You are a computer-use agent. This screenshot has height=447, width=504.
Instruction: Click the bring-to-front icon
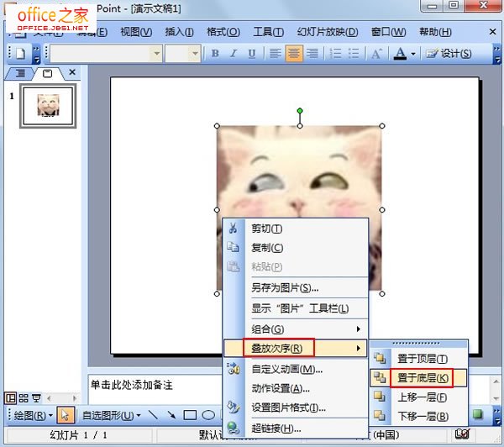pyautogui.click(x=380, y=358)
